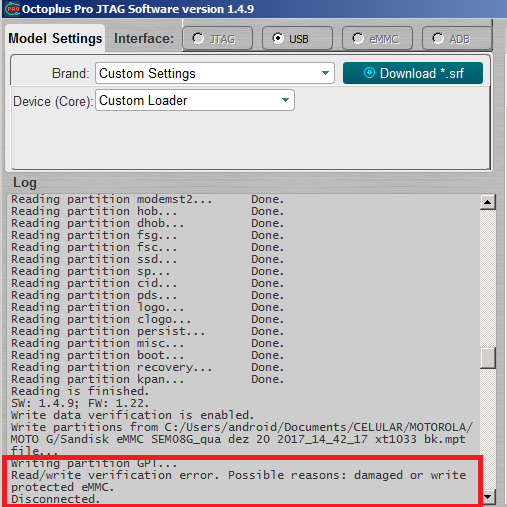The height and width of the screenshot is (507, 507).
Task: Click the Download *.srf button
Action: pyautogui.click(x=413, y=73)
